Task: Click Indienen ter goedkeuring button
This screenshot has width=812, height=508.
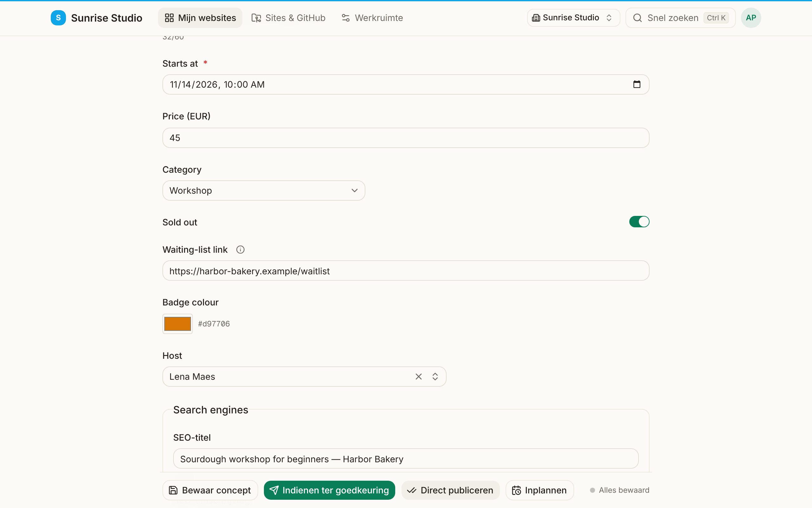Action: coord(329,490)
